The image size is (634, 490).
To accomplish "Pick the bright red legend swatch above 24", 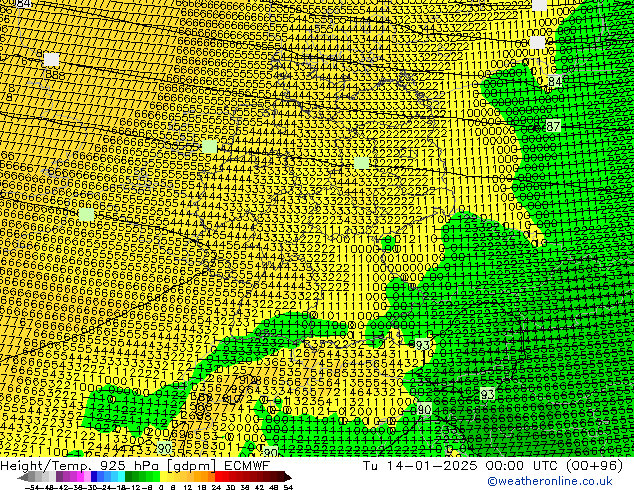I will [218, 477].
